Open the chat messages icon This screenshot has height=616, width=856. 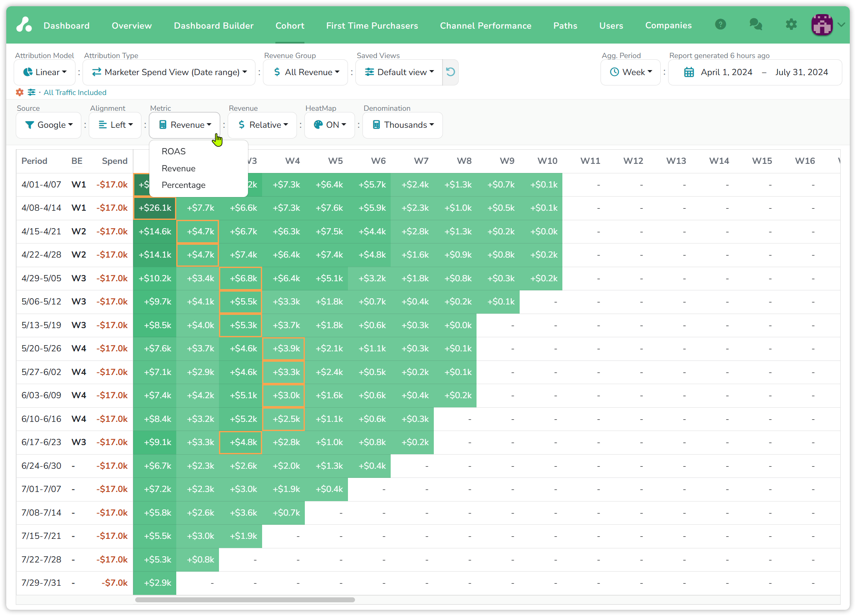[756, 25]
